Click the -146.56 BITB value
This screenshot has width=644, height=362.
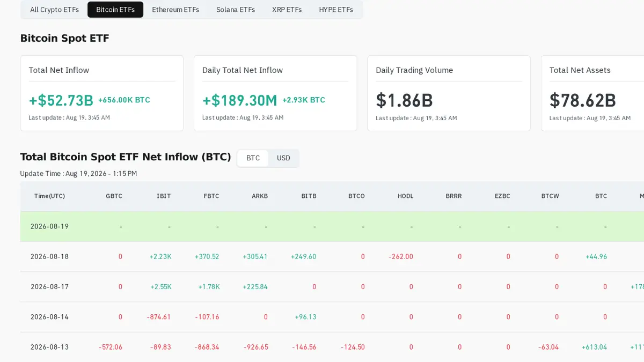(304, 347)
